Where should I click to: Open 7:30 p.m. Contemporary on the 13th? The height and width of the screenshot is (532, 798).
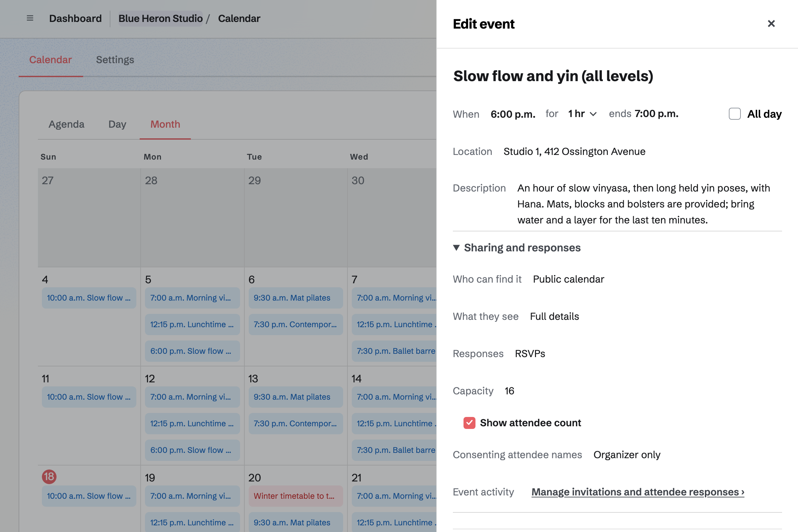point(296,423)
